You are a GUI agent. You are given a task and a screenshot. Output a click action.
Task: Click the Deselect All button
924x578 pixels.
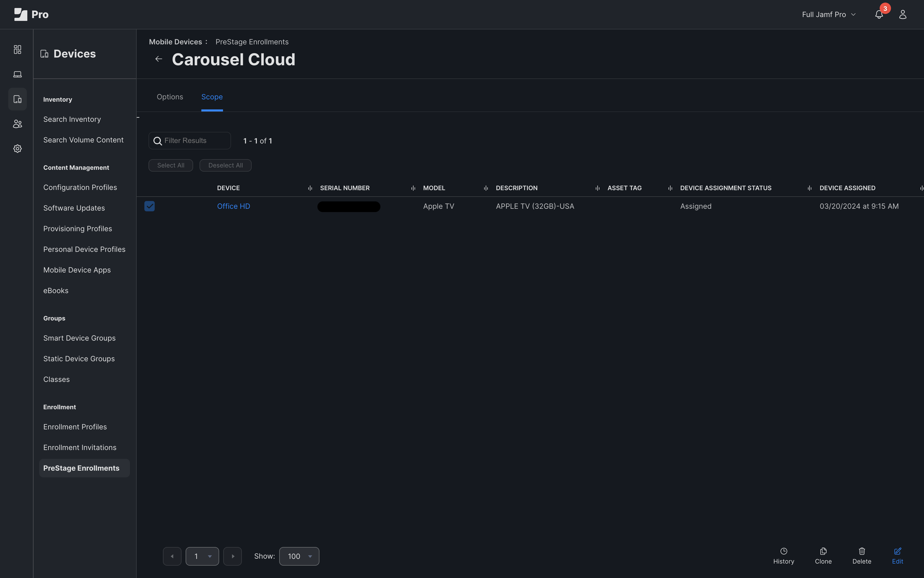point(226,165)
